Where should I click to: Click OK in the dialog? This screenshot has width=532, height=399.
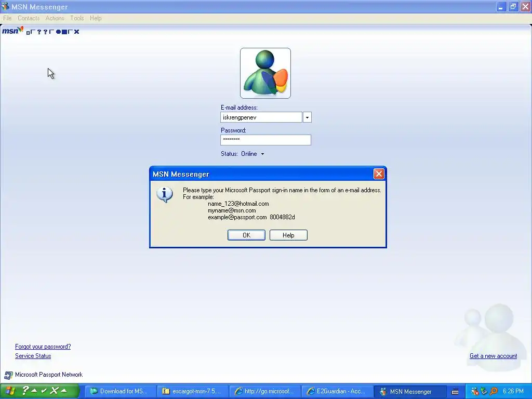click(x=246, y=235)
